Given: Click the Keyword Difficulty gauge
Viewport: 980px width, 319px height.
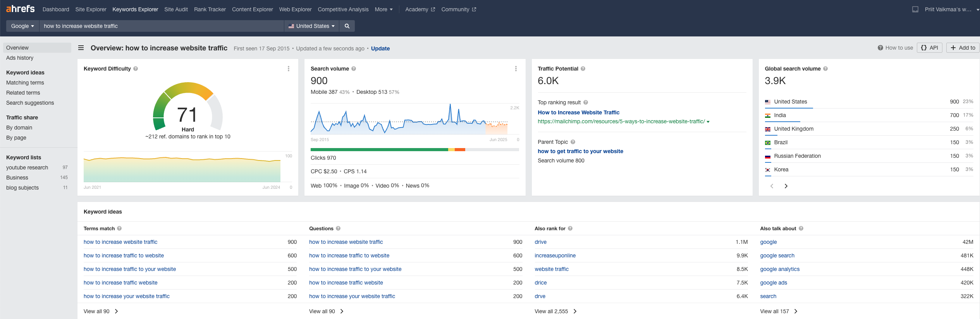Looking at the screenshot, I should [x=188, y=106].
